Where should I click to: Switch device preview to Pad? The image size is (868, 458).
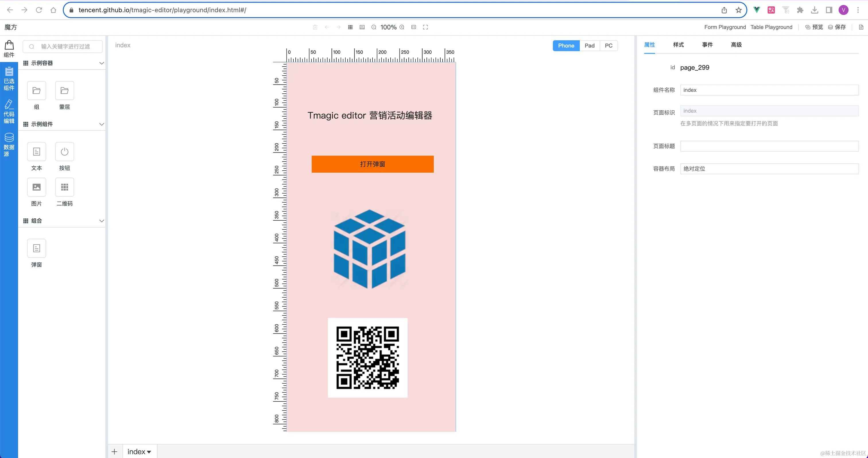590,45
